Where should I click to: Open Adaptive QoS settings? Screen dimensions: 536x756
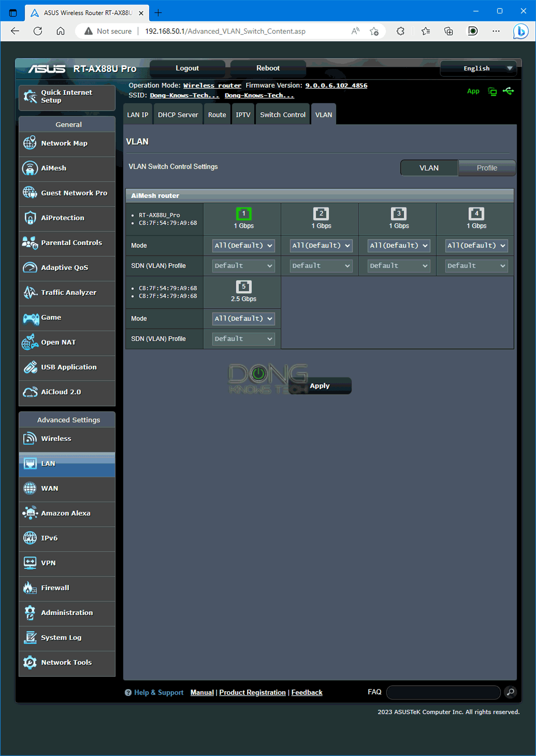[67, 268]
